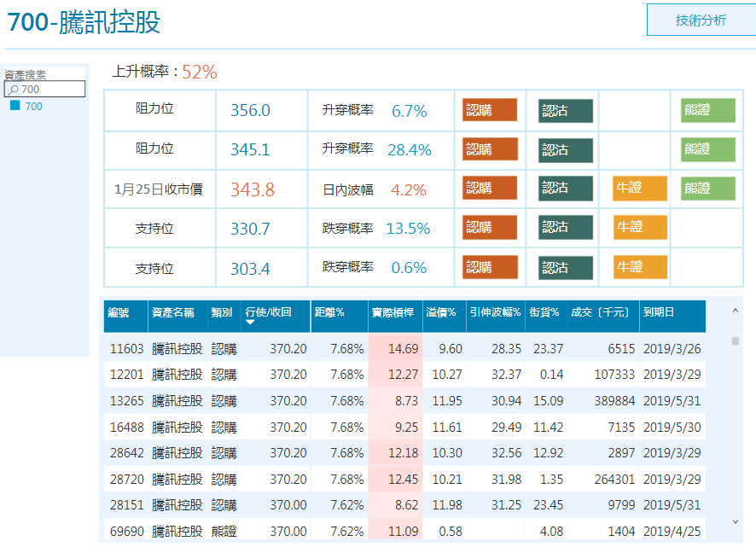Select warrant row 12201
Screen dimensions: 756x547
(404, 375)
